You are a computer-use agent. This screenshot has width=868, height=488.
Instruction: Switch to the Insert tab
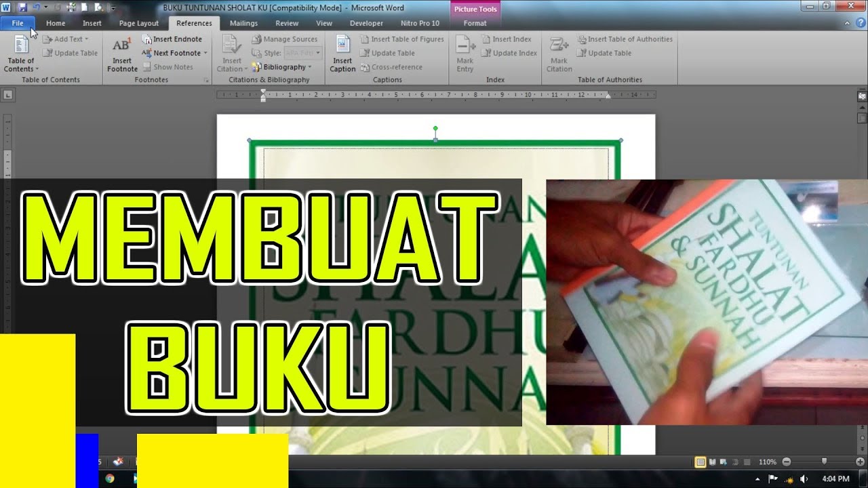pos(92,23)
